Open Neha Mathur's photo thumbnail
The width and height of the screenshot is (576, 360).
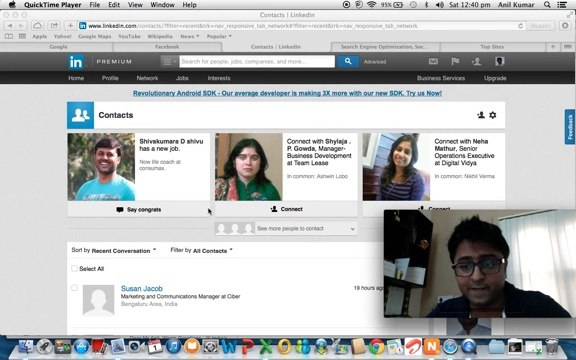coord(396,167)
